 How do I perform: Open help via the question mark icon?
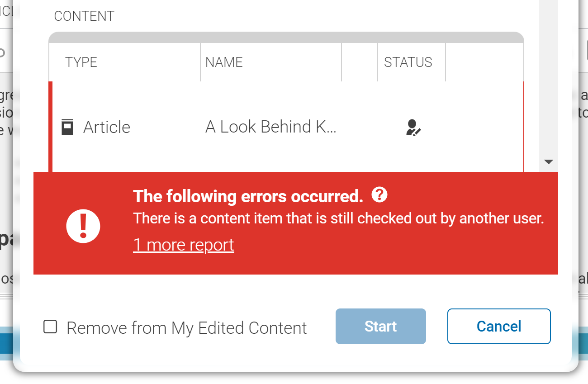tap(380, 194)
